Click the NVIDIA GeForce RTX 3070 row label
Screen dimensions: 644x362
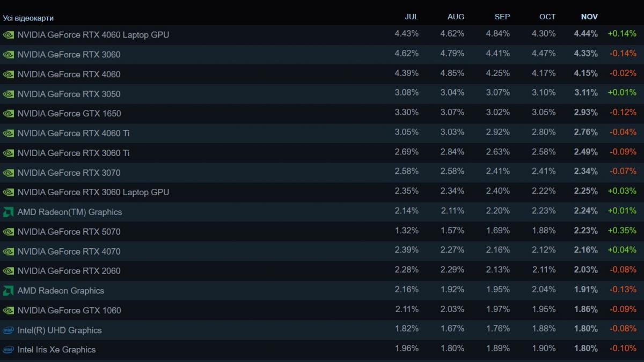point(69,173)
